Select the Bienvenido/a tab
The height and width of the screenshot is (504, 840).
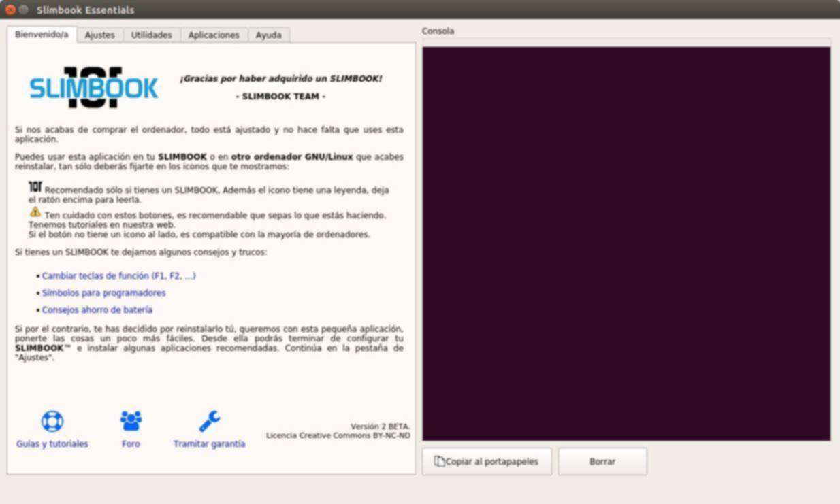42,34
